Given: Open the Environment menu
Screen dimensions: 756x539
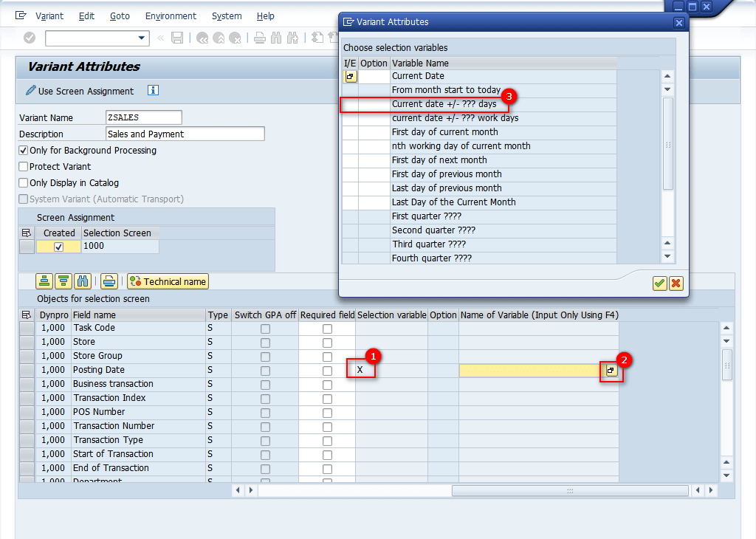Looking at the screenshot, I should (x=171, y=16).
